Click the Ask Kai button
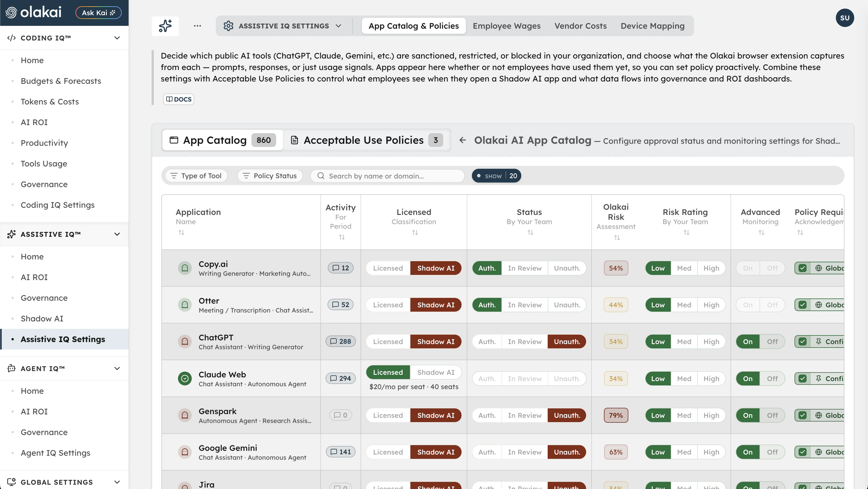 click(98, 12)
